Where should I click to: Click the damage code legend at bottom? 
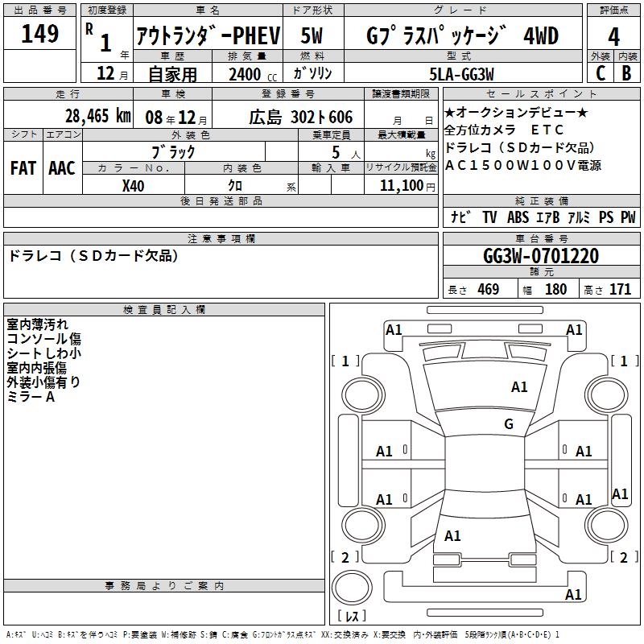283,635
